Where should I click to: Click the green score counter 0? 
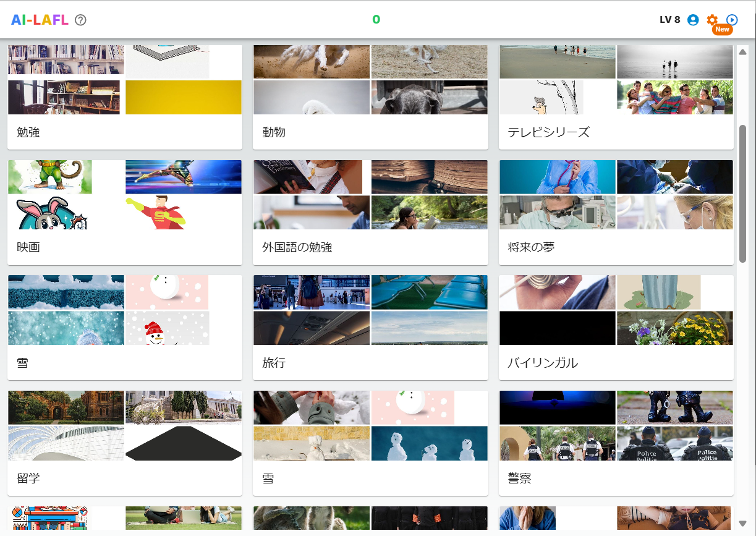pos(376,20)
